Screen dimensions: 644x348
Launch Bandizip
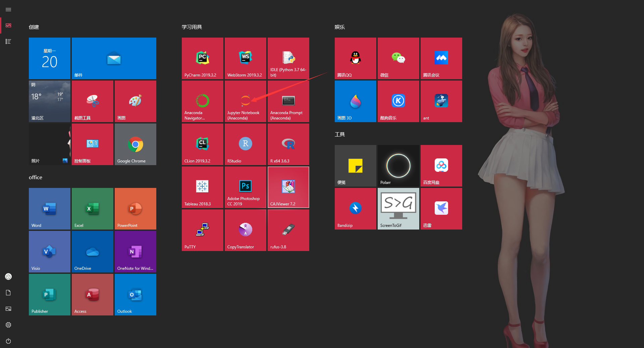[356, 209]
